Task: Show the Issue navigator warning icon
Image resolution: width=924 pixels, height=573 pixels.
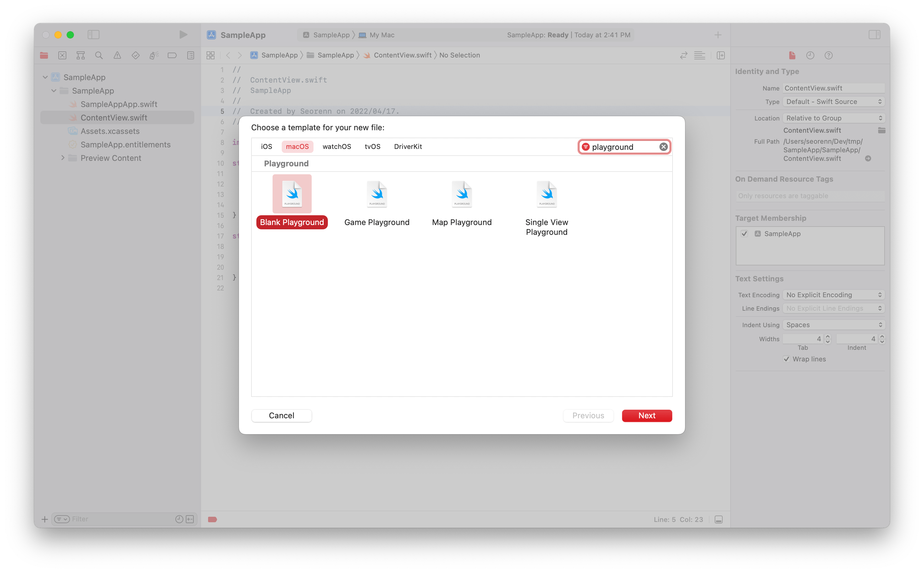Action: click(x=117, y=56)
